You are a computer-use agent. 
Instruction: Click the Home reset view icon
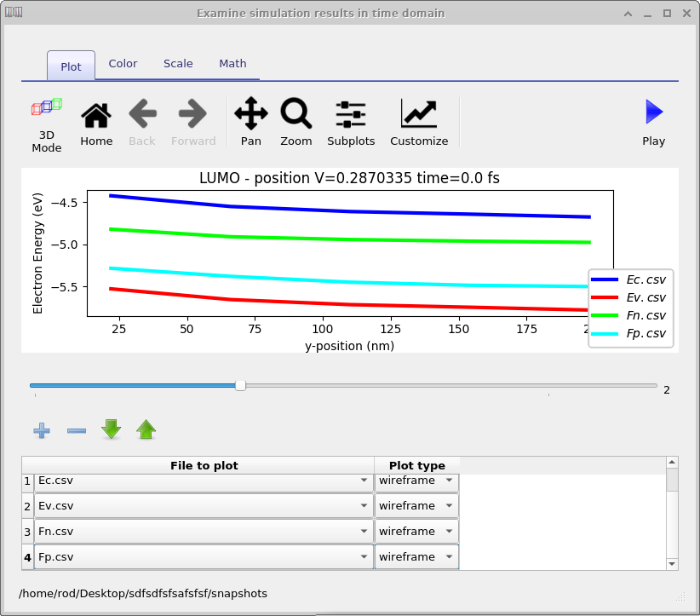click(x=96, y=124)
